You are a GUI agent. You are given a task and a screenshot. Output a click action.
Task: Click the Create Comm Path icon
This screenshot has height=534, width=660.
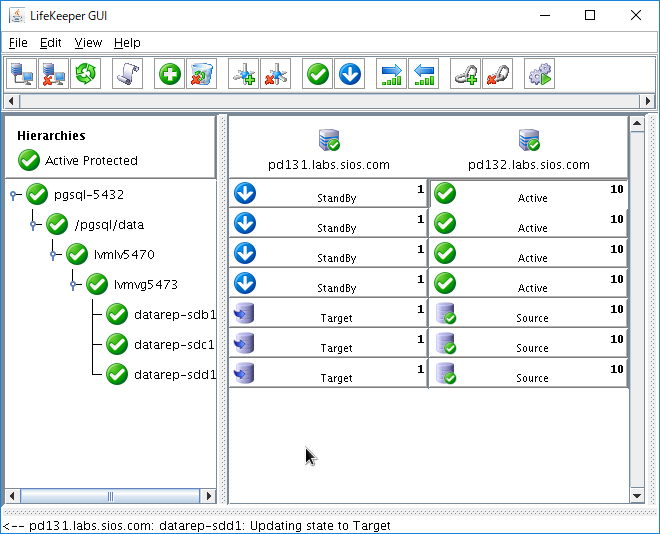click(244, 74)
